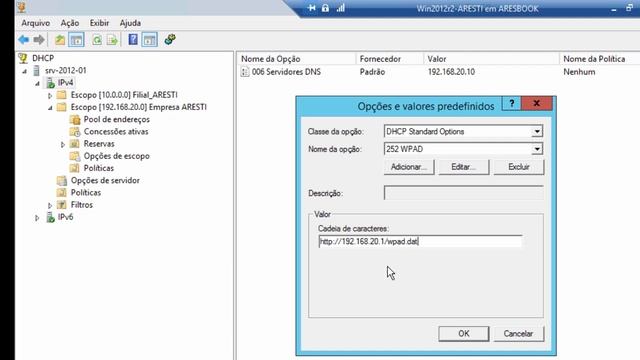This screenshot has width=640, height=360.
Task: Open Pool de endereços
Action: coord(117,119)
